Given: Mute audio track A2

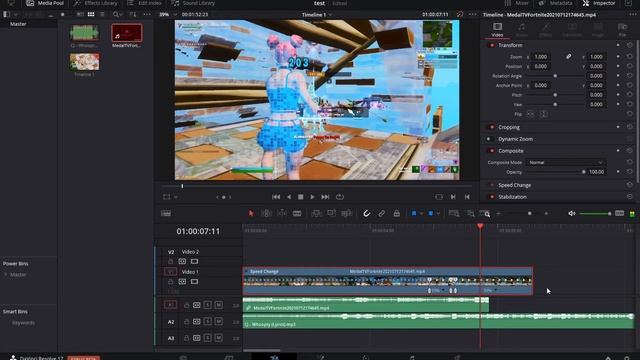Looking at the screenshot, I should pos(219,322).
